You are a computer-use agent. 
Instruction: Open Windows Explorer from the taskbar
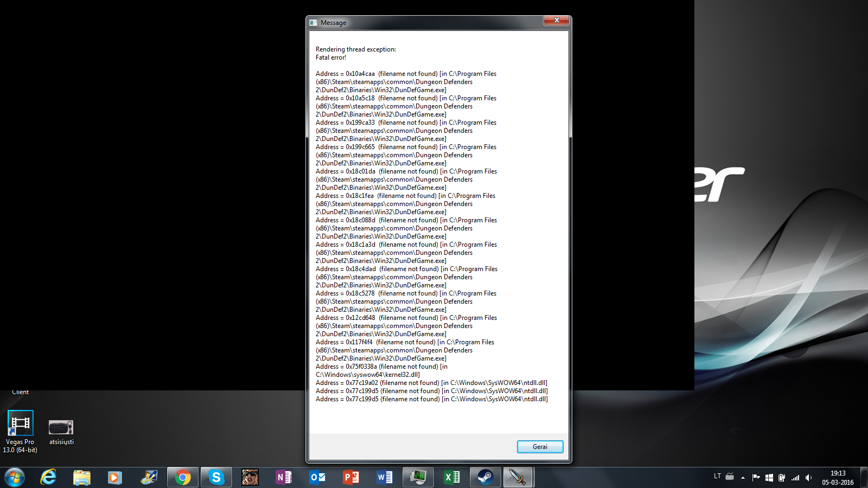pos(81,478)
